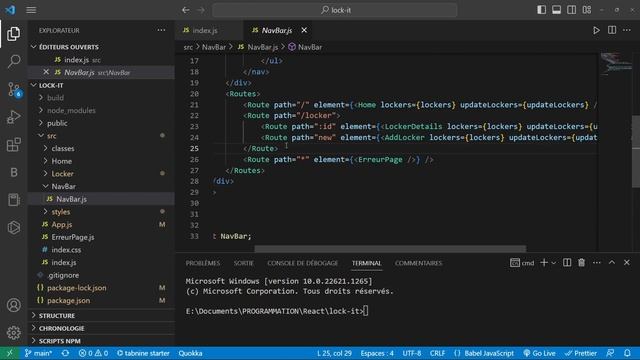Open terminal panel more actions ellipsis
This screenshot has height=360, width=640.
[596, 263]
